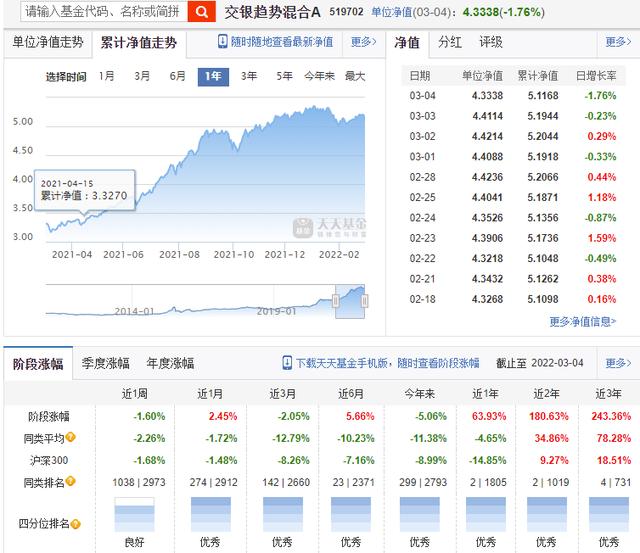Open the 分红 tab
The image size is (640, 553).
(x=450, y=42)
